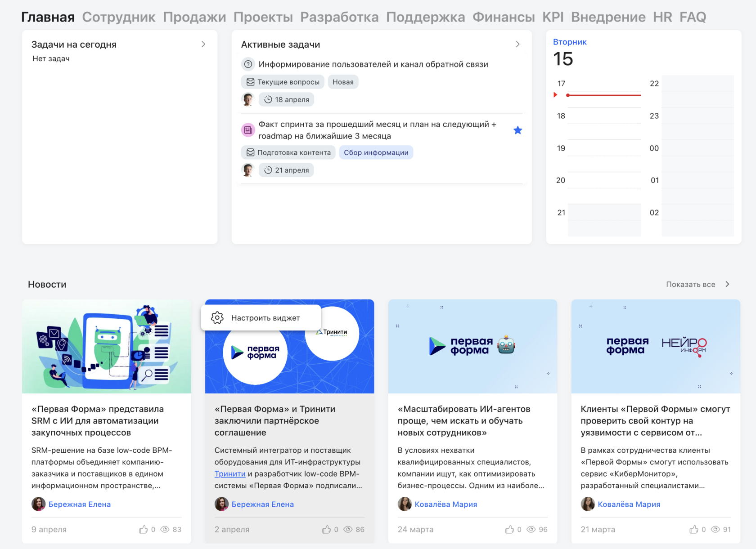Image resolution: width=756 pixels, height=549 pixels.
Task: Click 18 апреля deadline chip
Action: point(286,99)
